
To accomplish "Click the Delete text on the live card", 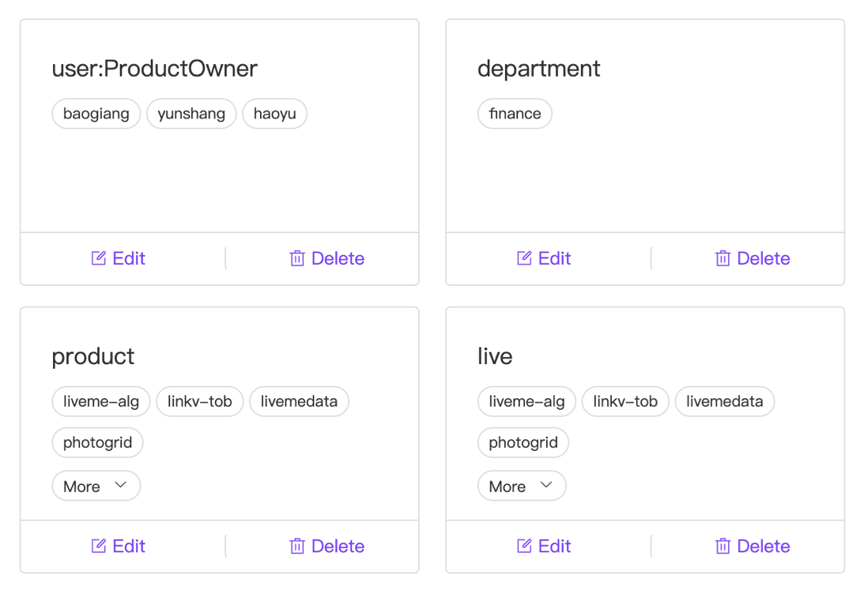I will pos(764,546).
